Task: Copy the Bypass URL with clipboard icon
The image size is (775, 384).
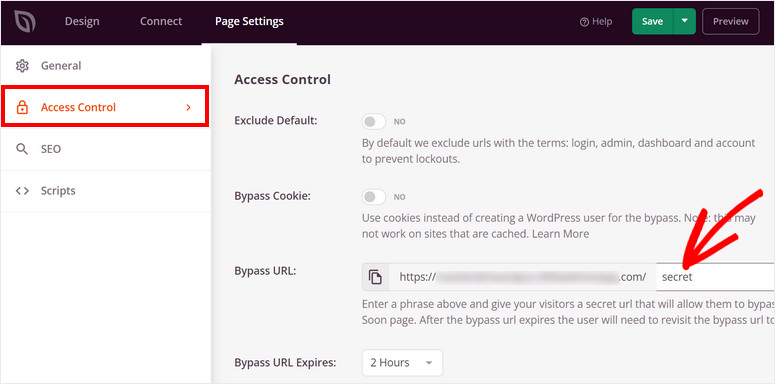Action: [x=376, y=277]
